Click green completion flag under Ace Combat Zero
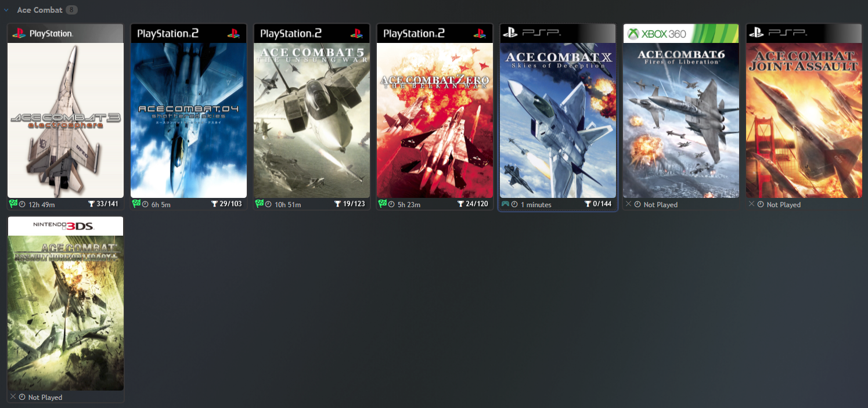Viewport: 868px width, 408px height. (x=383, y=204)
